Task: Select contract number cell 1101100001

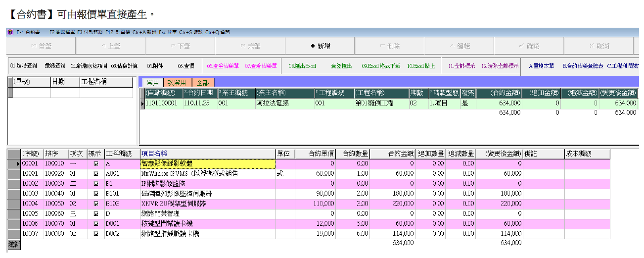Action: click(x=163, y=103)
